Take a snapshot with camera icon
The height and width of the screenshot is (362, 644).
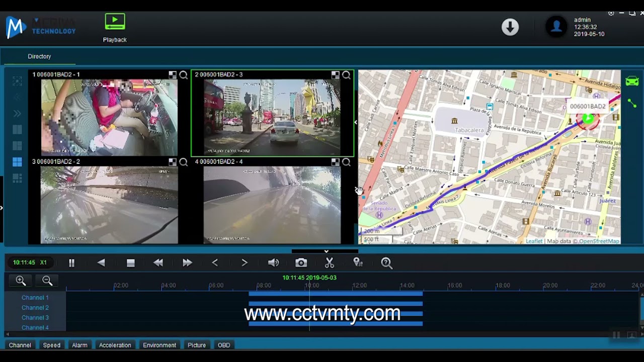(301, 263)
